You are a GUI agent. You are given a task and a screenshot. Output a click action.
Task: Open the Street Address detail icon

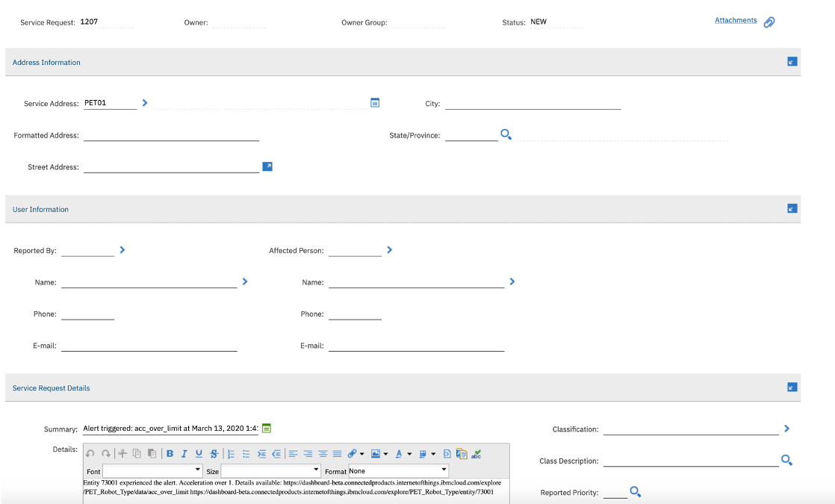tap(267, 167)
